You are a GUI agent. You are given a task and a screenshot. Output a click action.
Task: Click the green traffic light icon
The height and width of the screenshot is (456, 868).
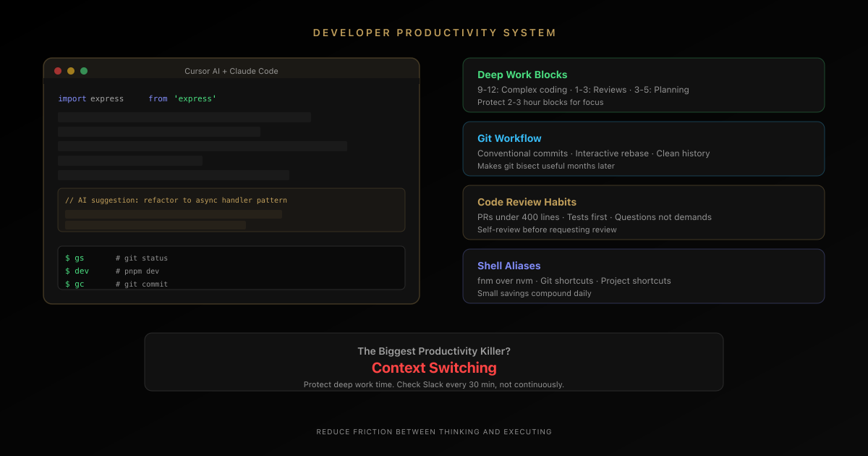pyautogui.click(x=85, y=71)
